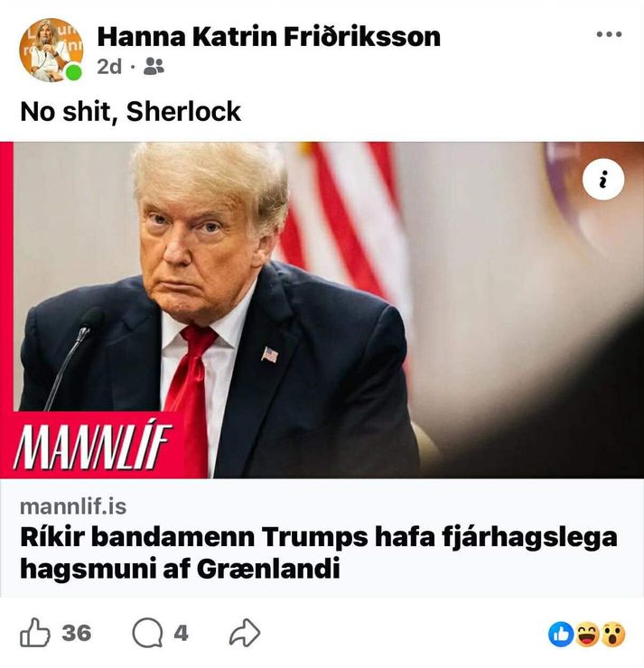
Task: Open profile name Hanna Katrin Friðriksson
Action: 268,36
